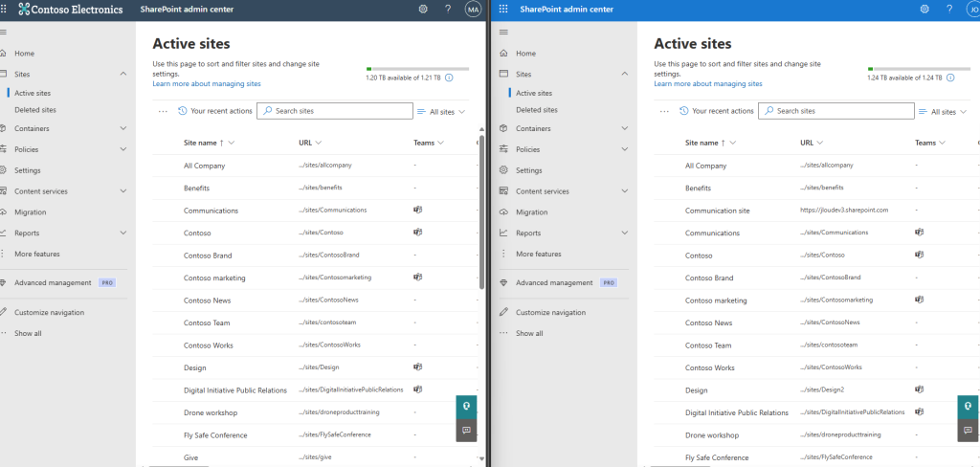Expand Content services in left window nav
980x467 pixels.
pos(123,191)
